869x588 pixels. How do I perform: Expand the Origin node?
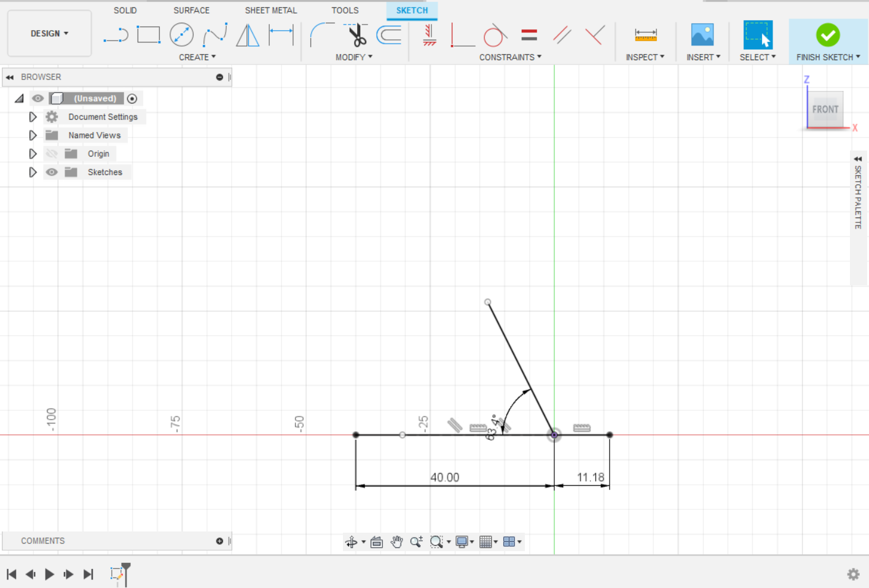pyautogui.click(x=33, y=154)
